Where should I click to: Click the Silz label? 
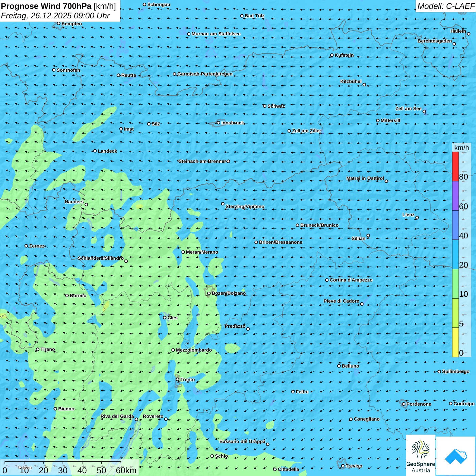click(156, 124)
